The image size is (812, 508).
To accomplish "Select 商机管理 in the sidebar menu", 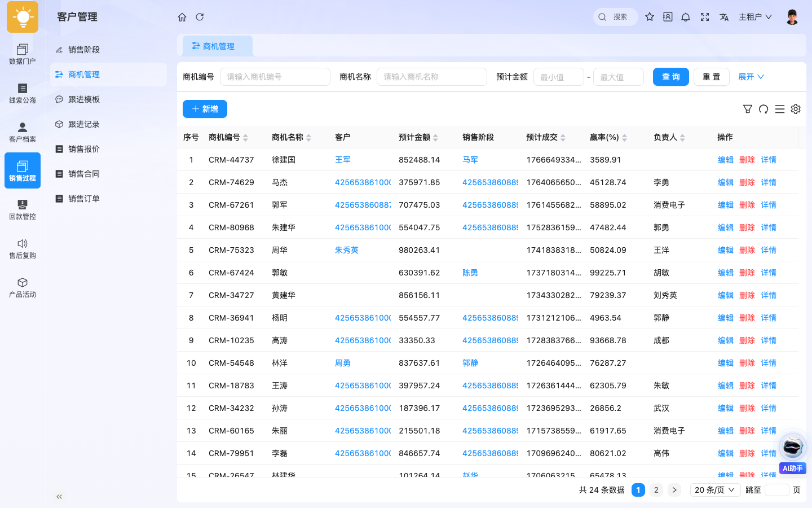I will (108, 75).
